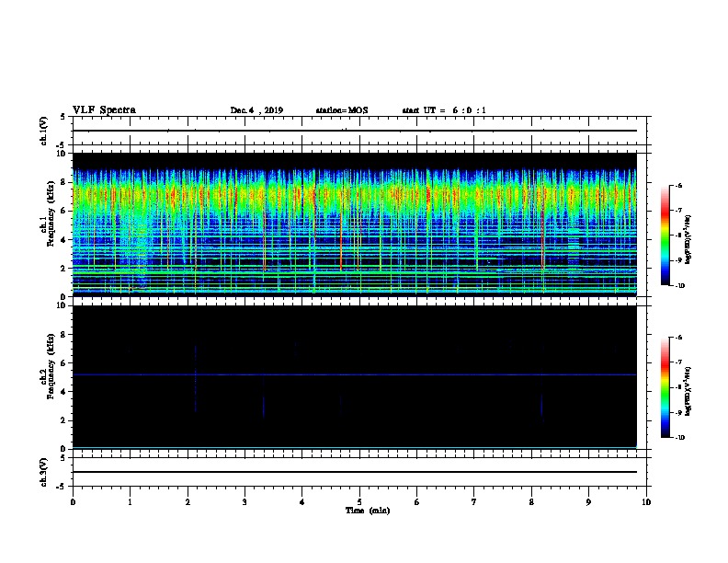Click the ch.1 spectrogram colorbar
Image resolution: width=728 pixels, height=563 pixels.
pyautogui.click(x=665, y=236)
